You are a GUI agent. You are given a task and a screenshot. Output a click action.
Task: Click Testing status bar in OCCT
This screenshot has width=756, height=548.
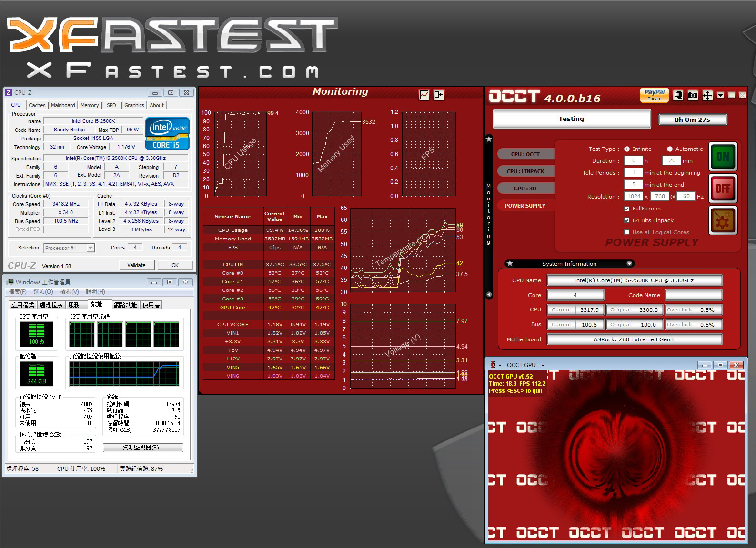572,119
